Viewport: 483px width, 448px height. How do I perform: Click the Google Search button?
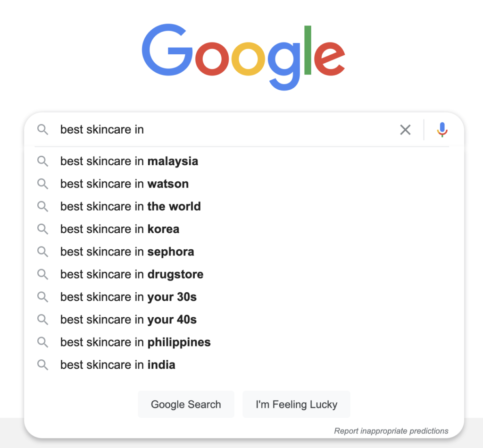point(186,404)
